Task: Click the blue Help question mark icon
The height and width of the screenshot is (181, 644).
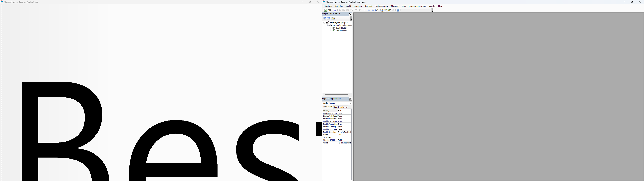Action: pos(398,10)
